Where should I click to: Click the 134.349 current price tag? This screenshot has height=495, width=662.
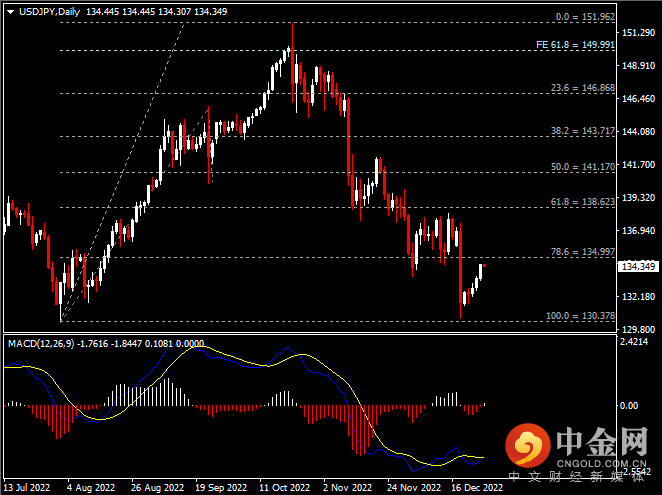(637, 267)
